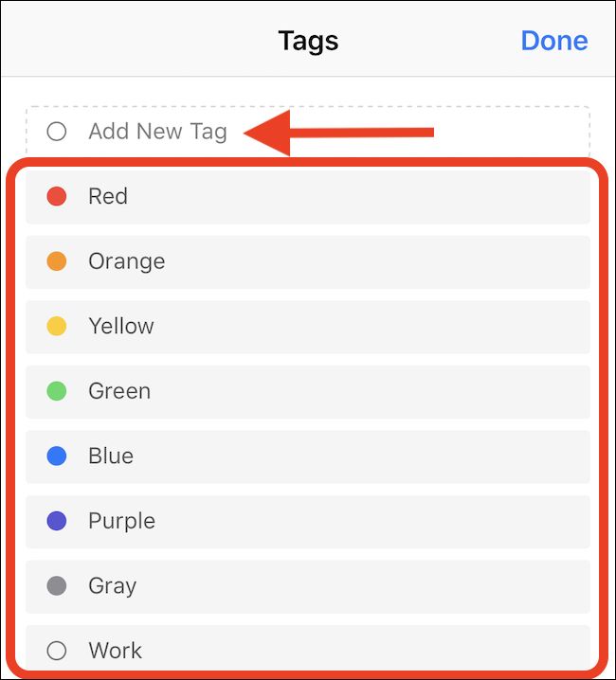Choose the Red tag label
This screenshot has width=616, height=680.
(108, 196)
